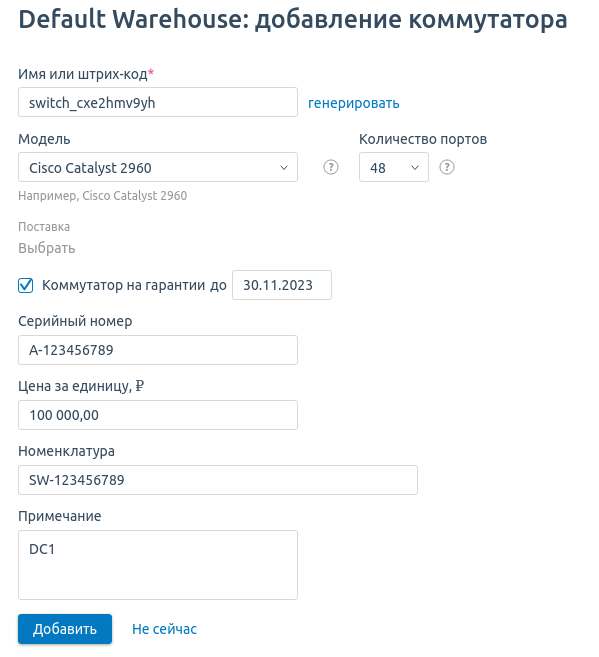Click the Не сейчас link

(164, 629)
